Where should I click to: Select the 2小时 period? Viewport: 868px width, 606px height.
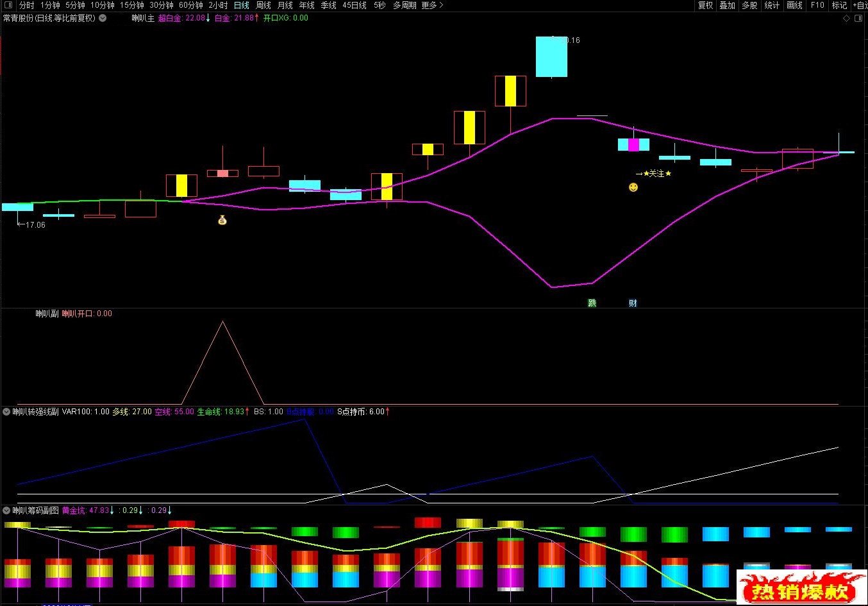click(218, 5)
